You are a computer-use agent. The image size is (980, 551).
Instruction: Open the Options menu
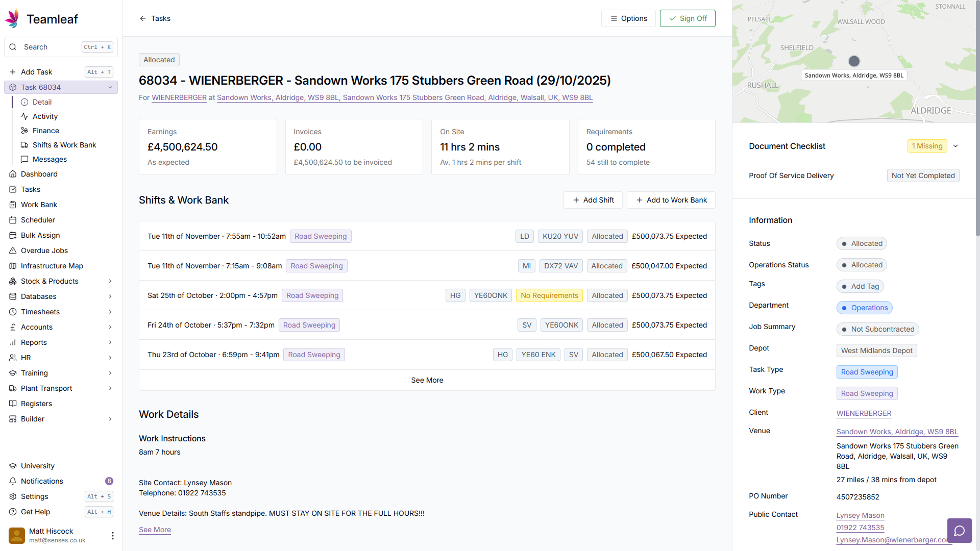click(628, 18)
